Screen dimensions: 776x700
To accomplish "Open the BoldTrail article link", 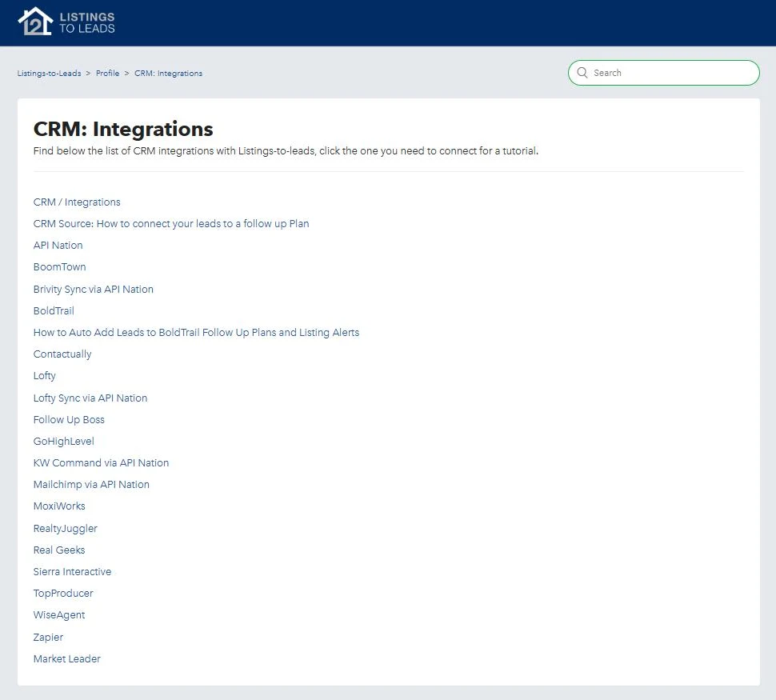I will [x=54, y=311].
